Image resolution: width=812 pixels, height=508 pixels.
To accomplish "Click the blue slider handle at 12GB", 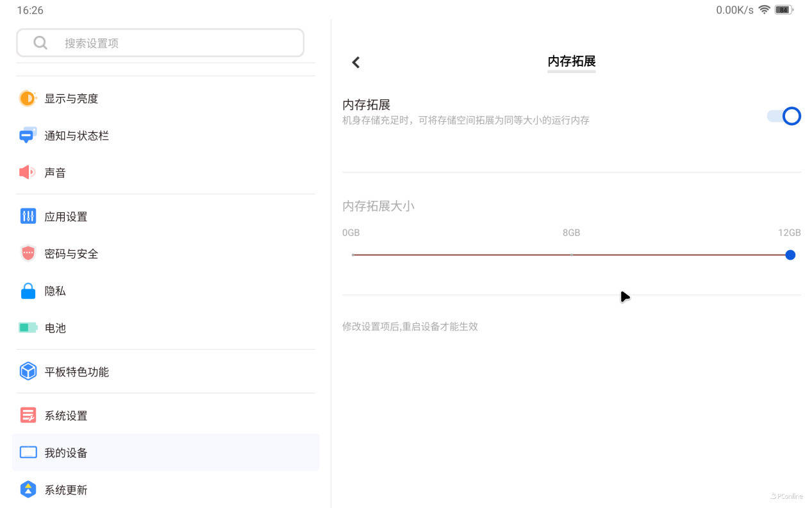I will click(x=790, y=255).
